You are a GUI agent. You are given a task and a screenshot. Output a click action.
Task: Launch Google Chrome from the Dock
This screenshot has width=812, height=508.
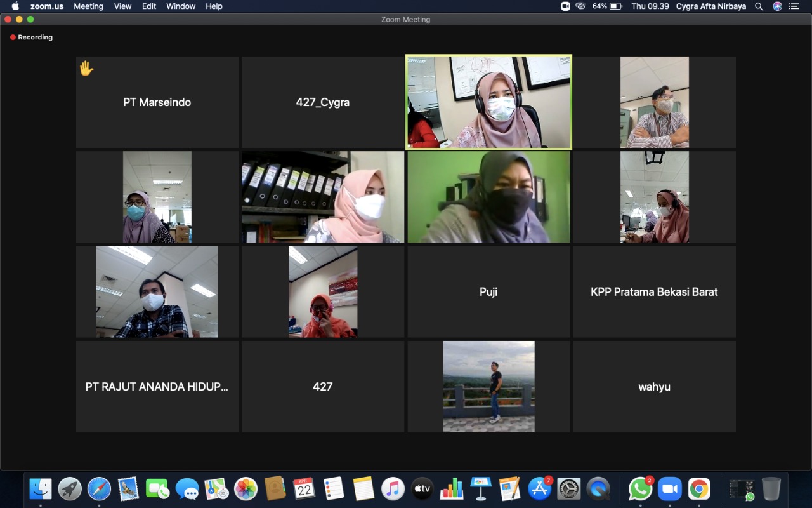click(698, 489)
